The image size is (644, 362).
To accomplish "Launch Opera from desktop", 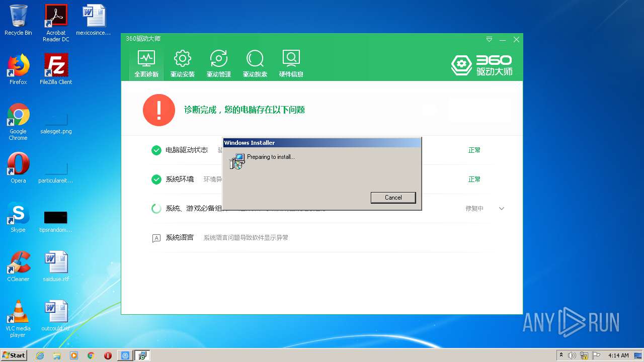I will pos(18,168).
